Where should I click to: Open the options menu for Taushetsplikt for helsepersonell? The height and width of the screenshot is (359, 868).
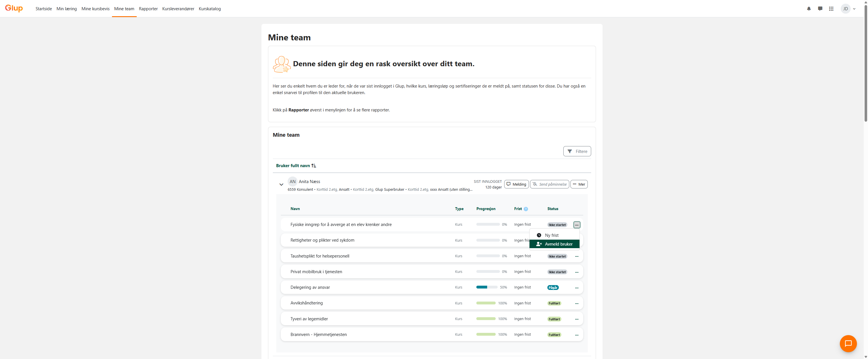(x=576, y=256)
